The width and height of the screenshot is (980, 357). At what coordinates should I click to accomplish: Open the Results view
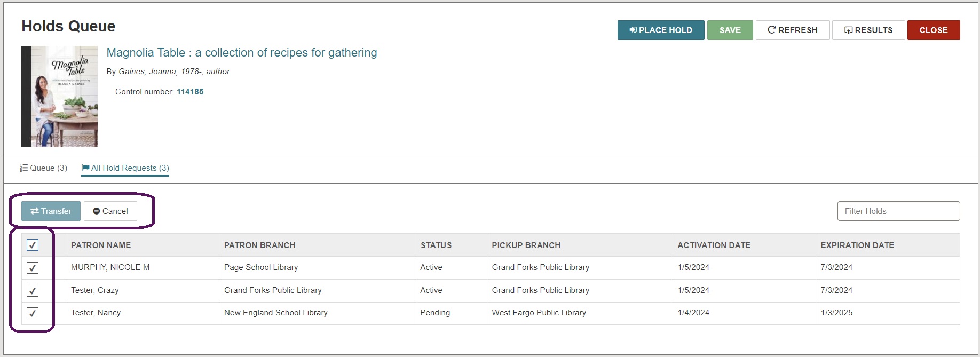pos(868,30)
